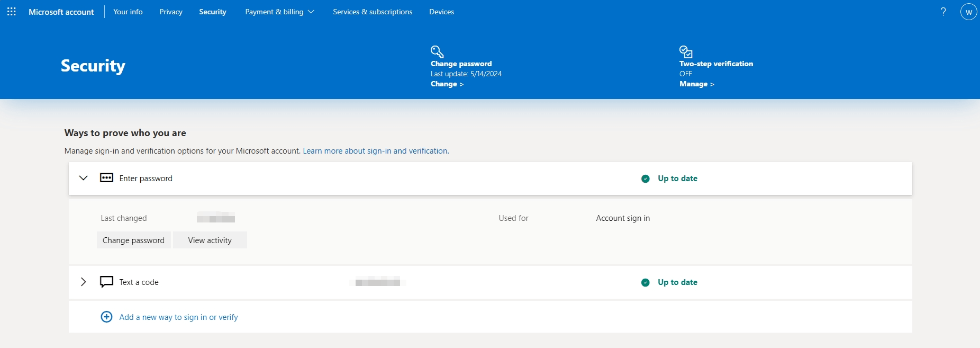Click the Last changed label
Screen dimensions: 980x348
124,218
